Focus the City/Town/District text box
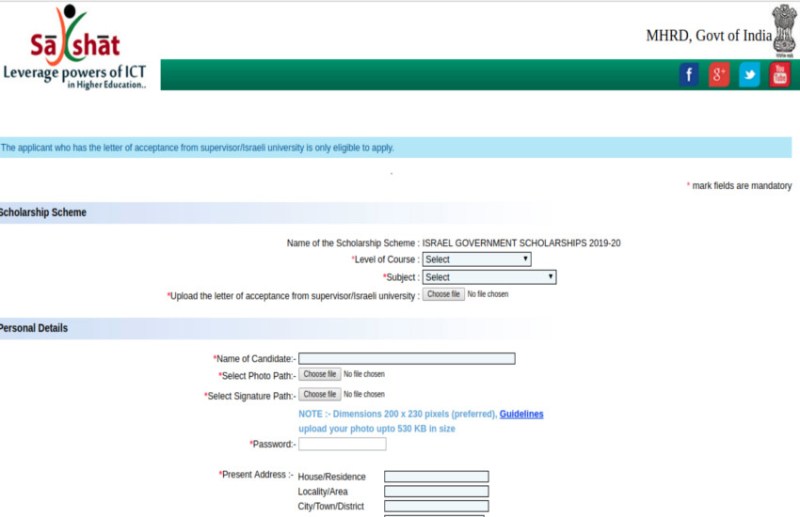Screen dimensions: 800x517 point(436,507)
